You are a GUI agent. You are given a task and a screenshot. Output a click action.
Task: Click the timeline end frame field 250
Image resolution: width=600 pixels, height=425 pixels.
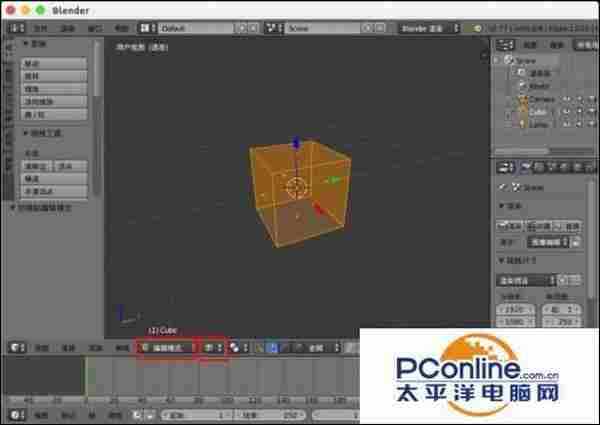270,415
